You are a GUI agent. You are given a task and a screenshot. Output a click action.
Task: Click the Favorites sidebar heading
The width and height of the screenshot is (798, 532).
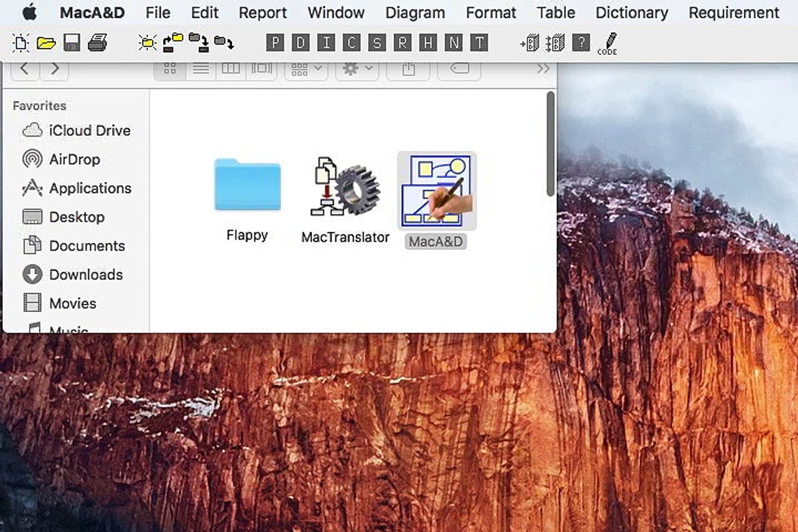click(39, 106)
